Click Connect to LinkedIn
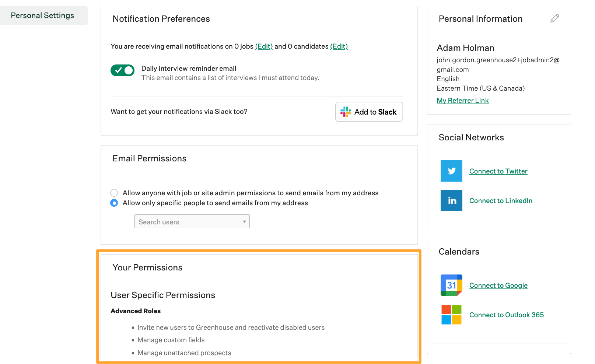 pos(500,200)
